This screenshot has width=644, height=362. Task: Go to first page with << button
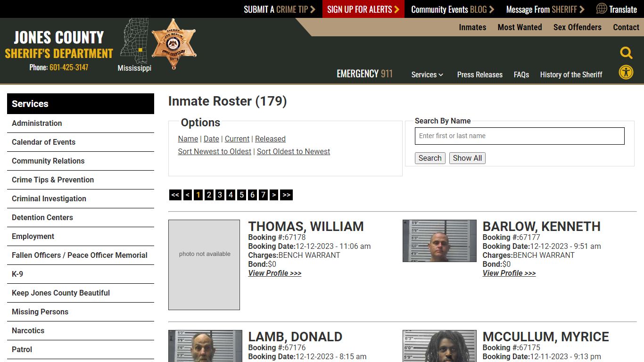point(175,195)
